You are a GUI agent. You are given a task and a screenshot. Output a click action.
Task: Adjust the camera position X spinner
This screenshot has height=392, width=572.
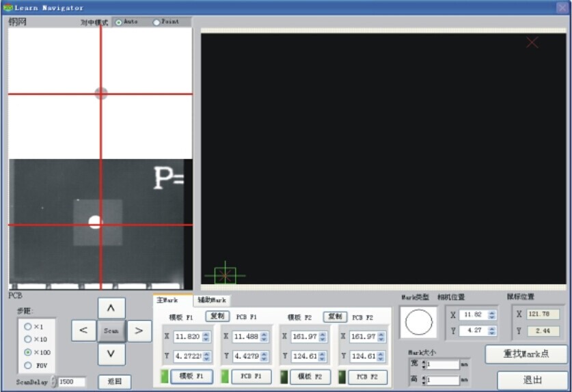click(491, 315)
